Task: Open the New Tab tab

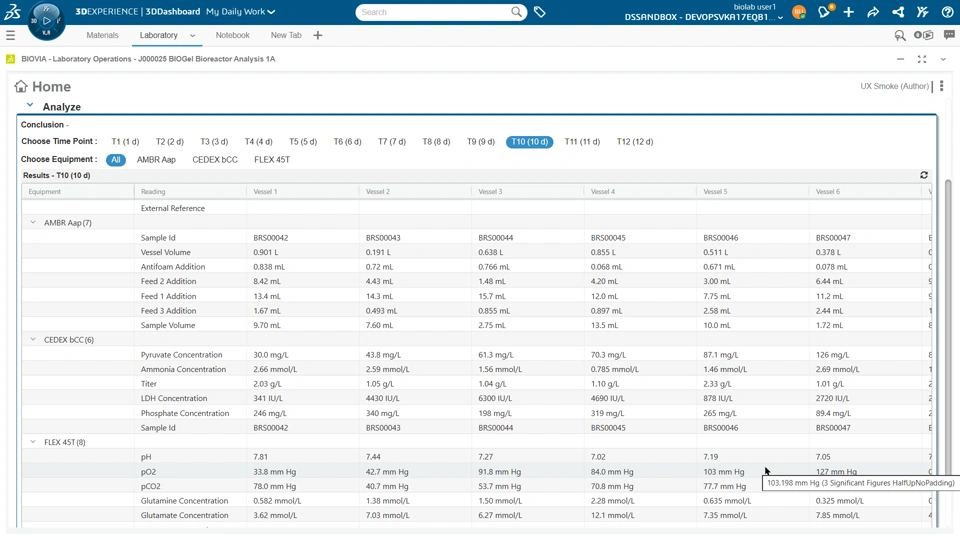Action: (286, 36)
